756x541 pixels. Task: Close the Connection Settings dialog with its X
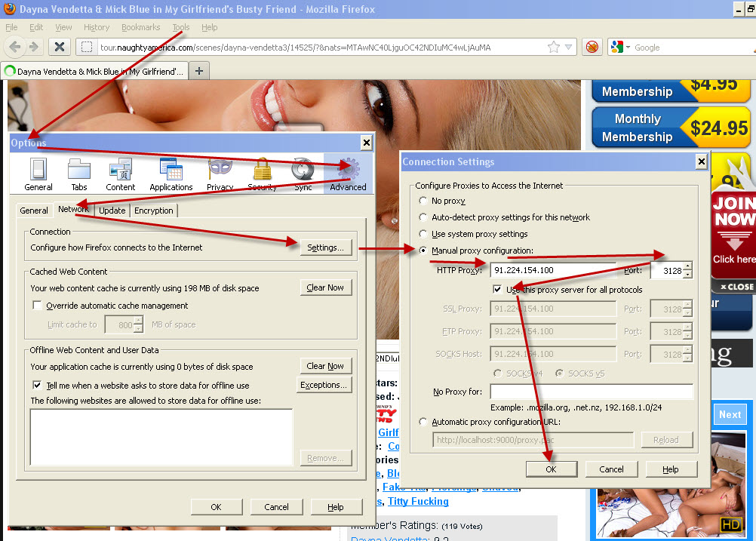(x=702, y=161)
